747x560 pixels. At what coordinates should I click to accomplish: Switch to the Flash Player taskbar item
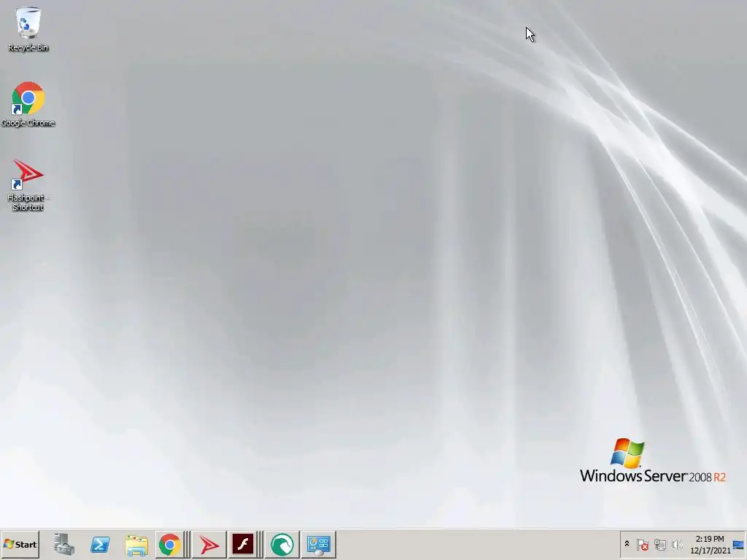[243, 544]
